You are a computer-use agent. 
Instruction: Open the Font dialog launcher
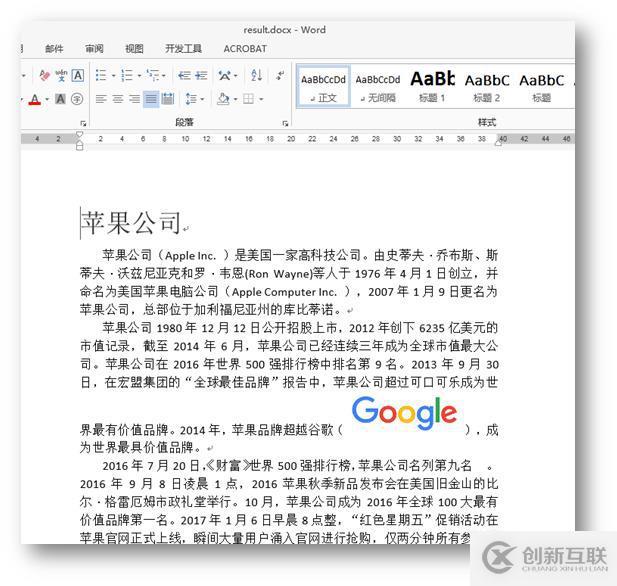point(83,124)
